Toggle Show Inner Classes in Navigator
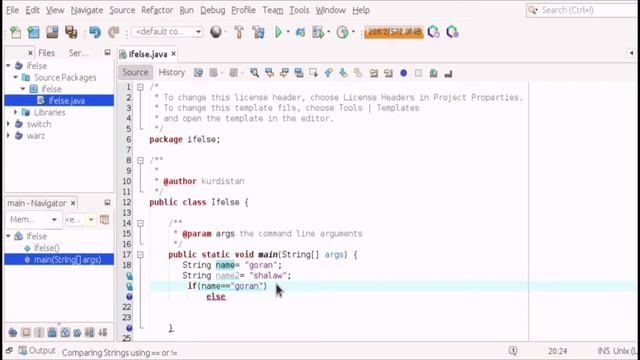 pos(65,333)
